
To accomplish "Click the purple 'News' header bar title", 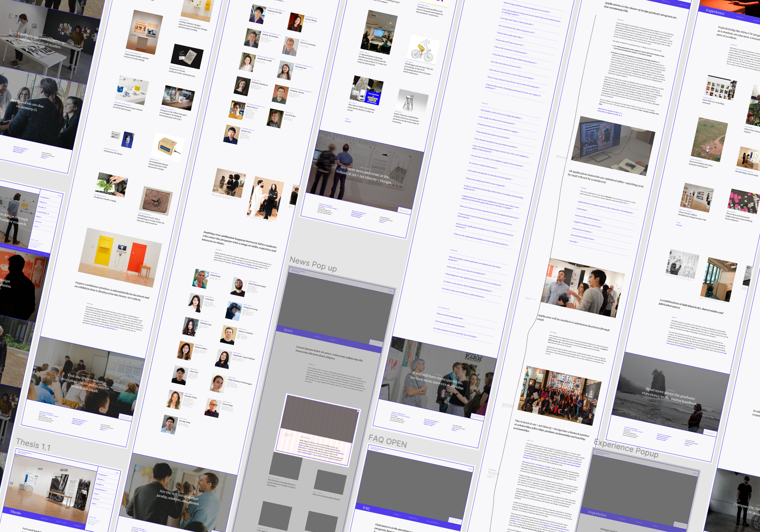I will click(x=288, y=330).
